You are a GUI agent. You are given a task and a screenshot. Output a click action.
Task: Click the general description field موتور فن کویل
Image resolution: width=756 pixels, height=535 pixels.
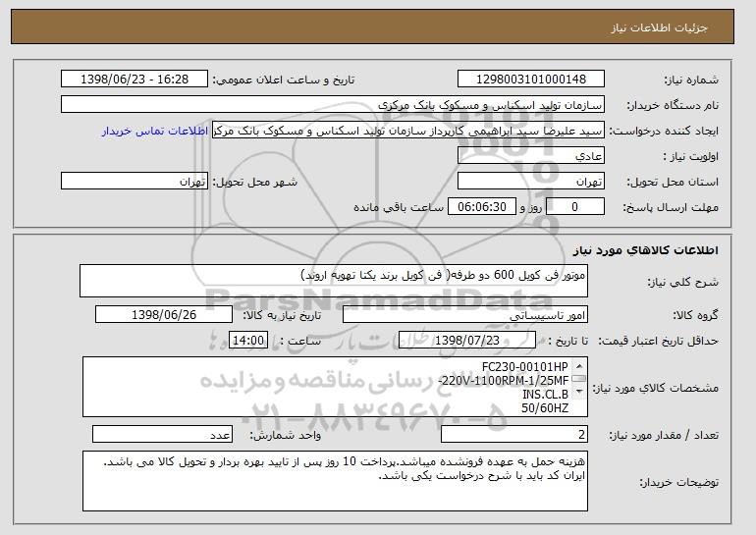point(334,281)
